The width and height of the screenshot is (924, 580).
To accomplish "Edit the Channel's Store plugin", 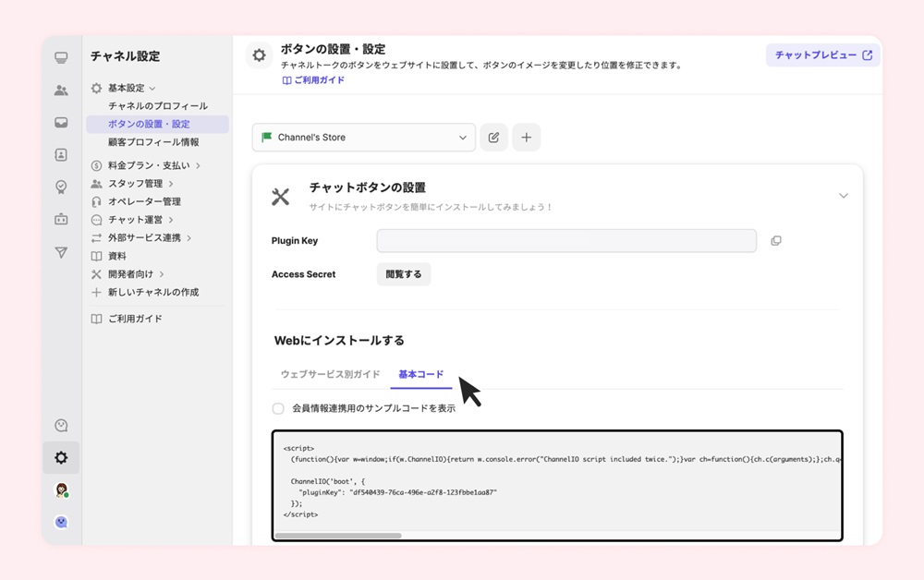I will (493, 138).
